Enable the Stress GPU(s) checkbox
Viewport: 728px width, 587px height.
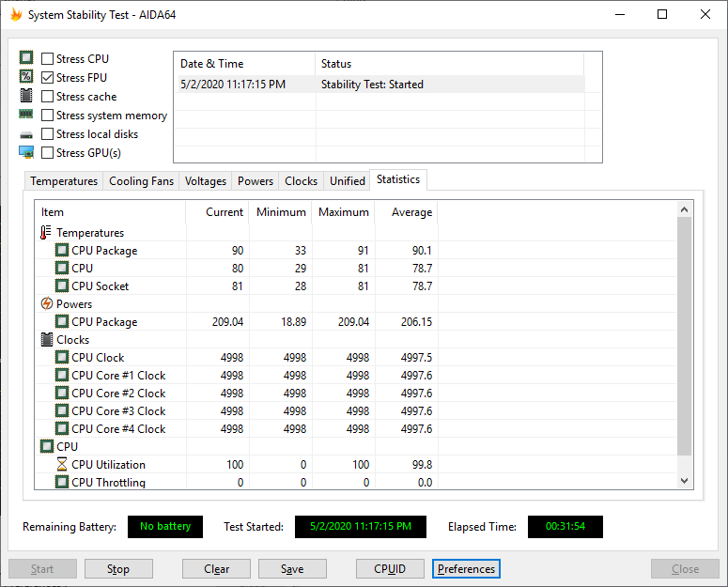click(x=47, y=153)
